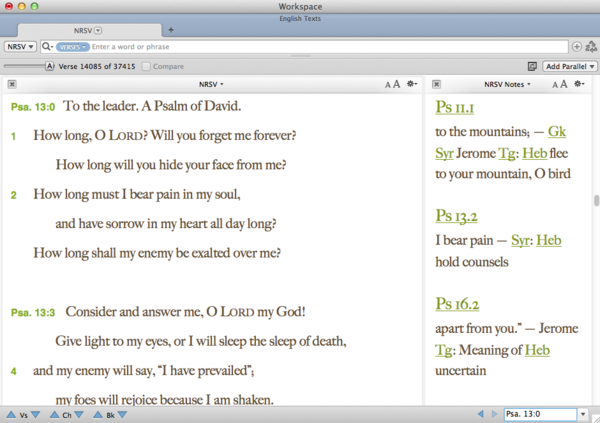Open the Add Parallel dropdown
This screenshot has width=600, height=423.
[x=570, y=67]
